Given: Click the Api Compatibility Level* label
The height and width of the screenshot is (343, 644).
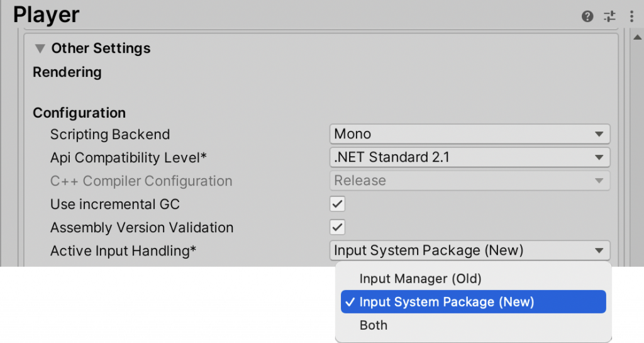Looking at the screenshot, I should click(128, 157).
